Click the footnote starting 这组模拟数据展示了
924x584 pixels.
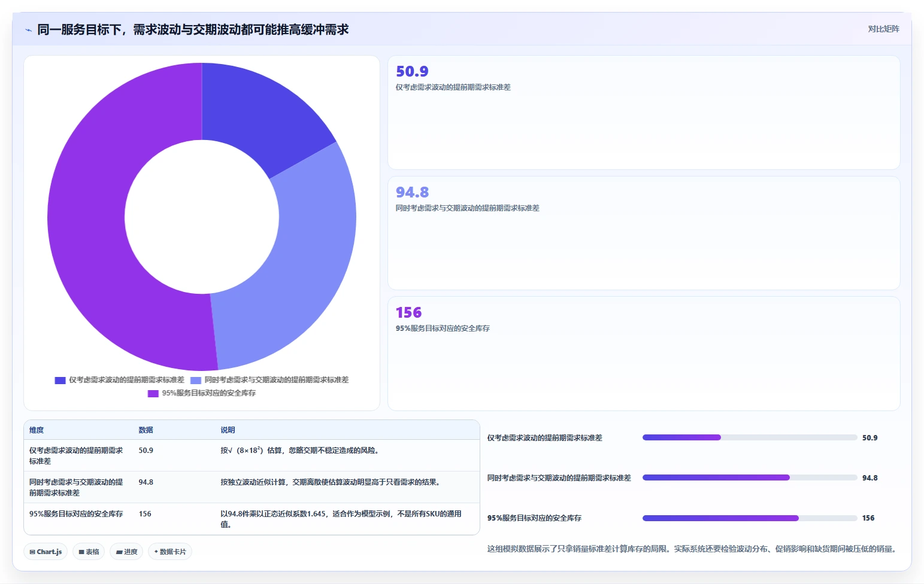(693, 549)
